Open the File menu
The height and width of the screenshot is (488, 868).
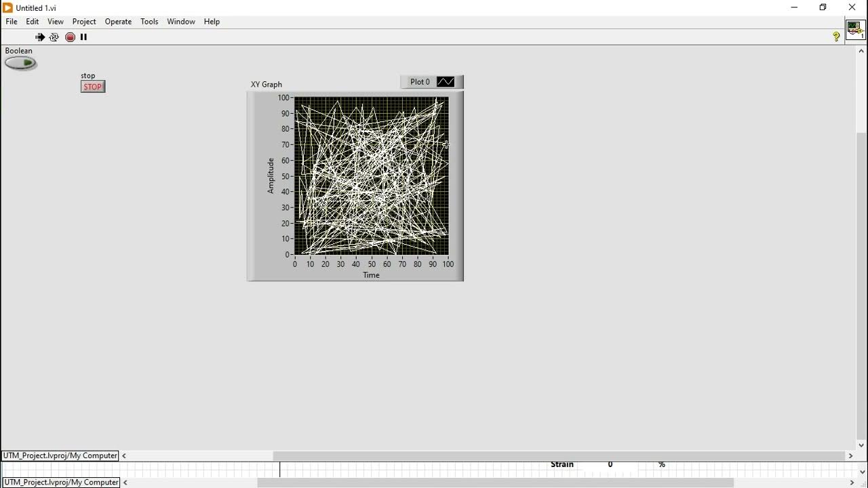pos(12,22)
